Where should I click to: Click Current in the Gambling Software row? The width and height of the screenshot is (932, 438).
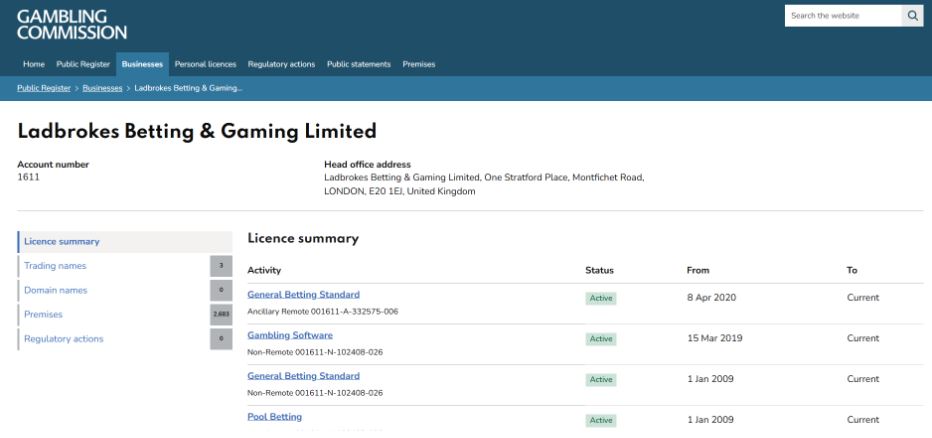click(x=863, y=338)
